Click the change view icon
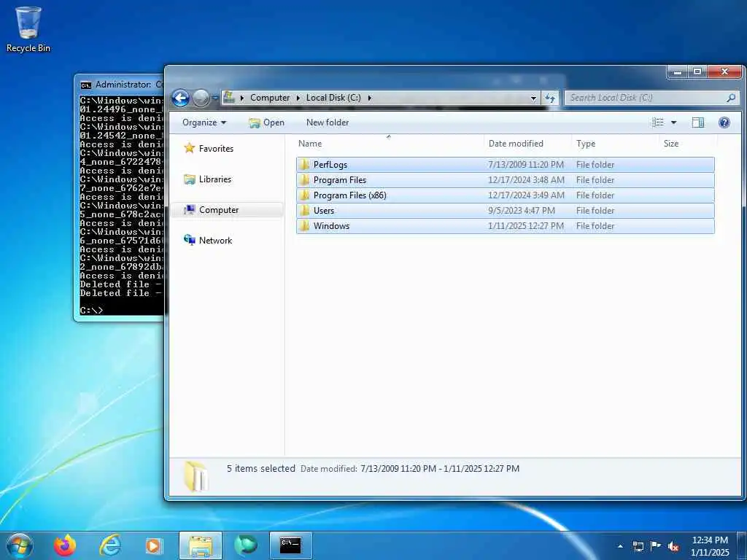 tap(658, 122)
